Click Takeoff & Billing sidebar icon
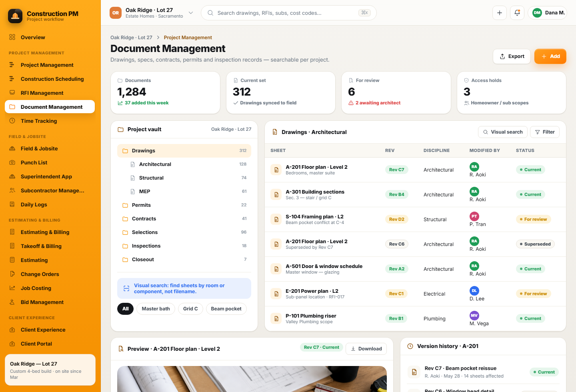This screenshot has height=392, width=576. pyautogui.click(x=12, y=246)
